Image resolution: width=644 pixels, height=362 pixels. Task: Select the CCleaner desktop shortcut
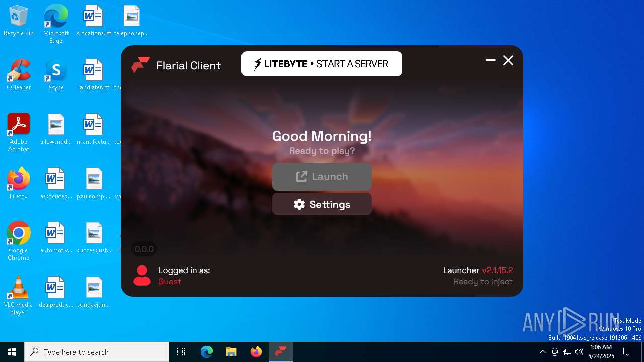19,75
